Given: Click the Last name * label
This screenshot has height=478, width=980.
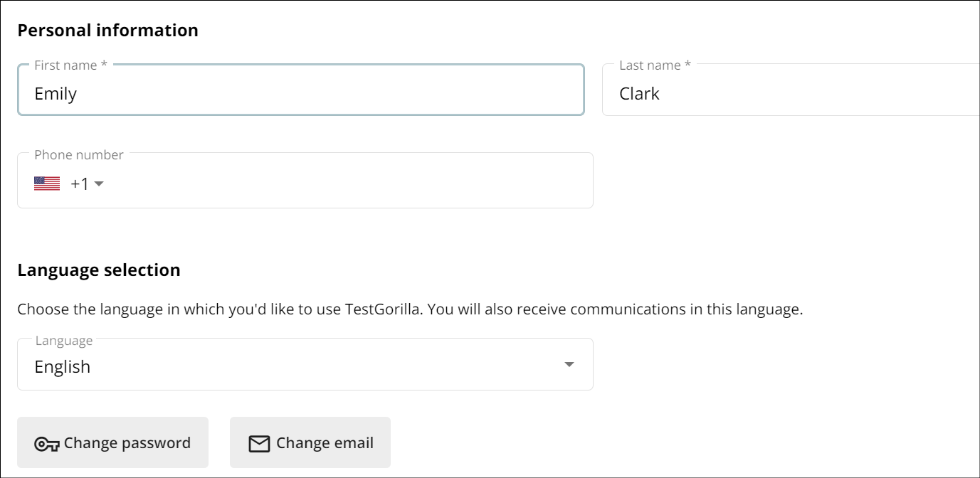Looking at the screenshot, I should tap(655, 65).
